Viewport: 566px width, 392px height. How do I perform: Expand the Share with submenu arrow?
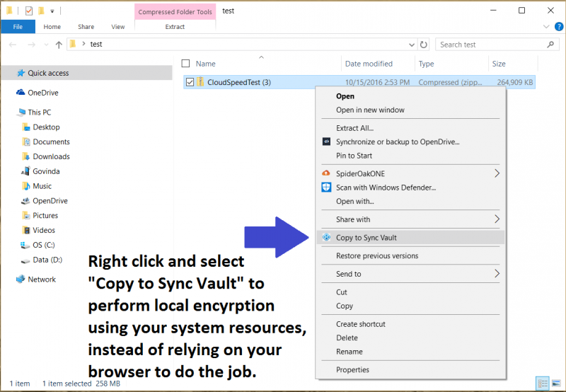click(x=497, y=219)
